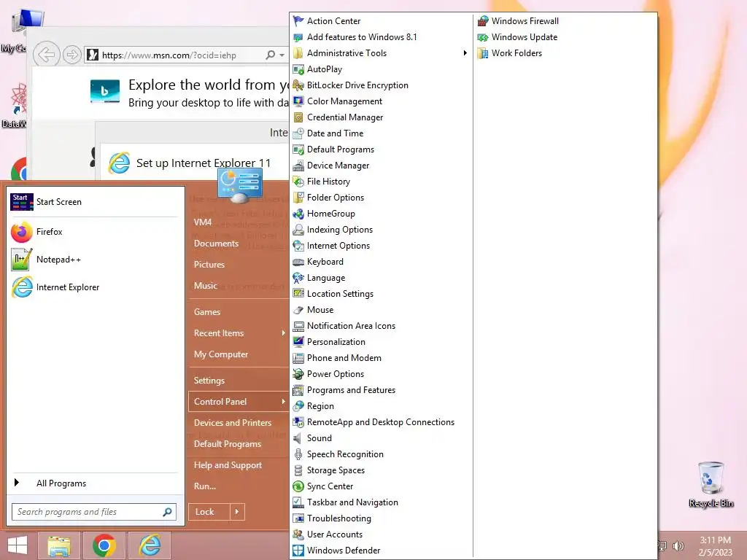The width and height of the screenshot is (747, 560).
Task: Click the Sound speaker icon in Control Panel list
Action: 298,438
